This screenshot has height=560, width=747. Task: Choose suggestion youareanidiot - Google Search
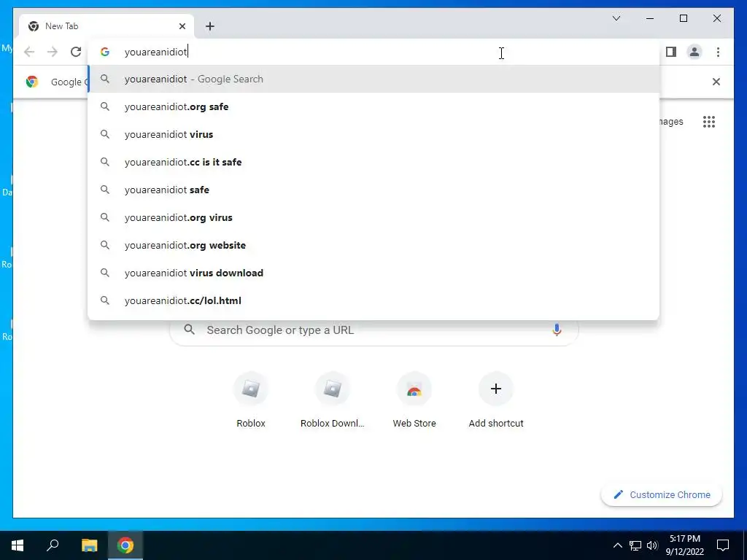pyautogui.click(x=373, y=79)
